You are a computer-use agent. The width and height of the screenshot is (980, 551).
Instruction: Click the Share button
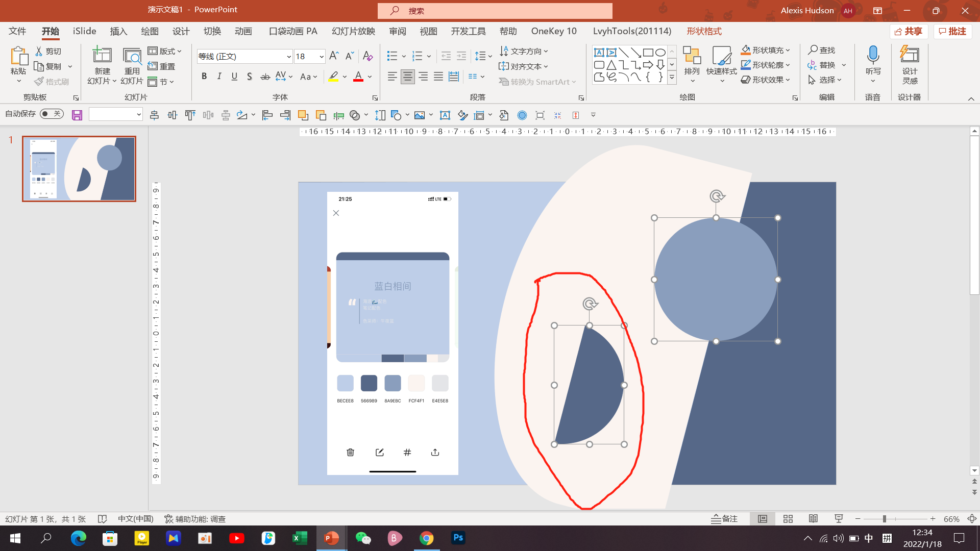pyautogui.click(x=909, y=31)
